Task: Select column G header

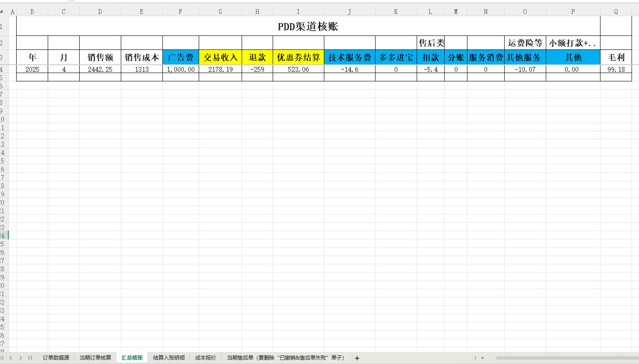Action: [220, 12]
